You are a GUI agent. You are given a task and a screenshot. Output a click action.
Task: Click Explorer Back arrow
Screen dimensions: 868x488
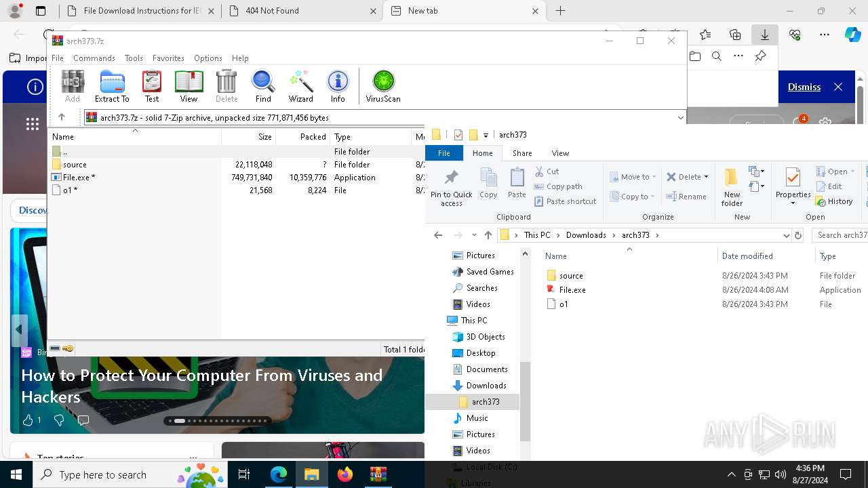pyautogui.click(x=438, y=235)
